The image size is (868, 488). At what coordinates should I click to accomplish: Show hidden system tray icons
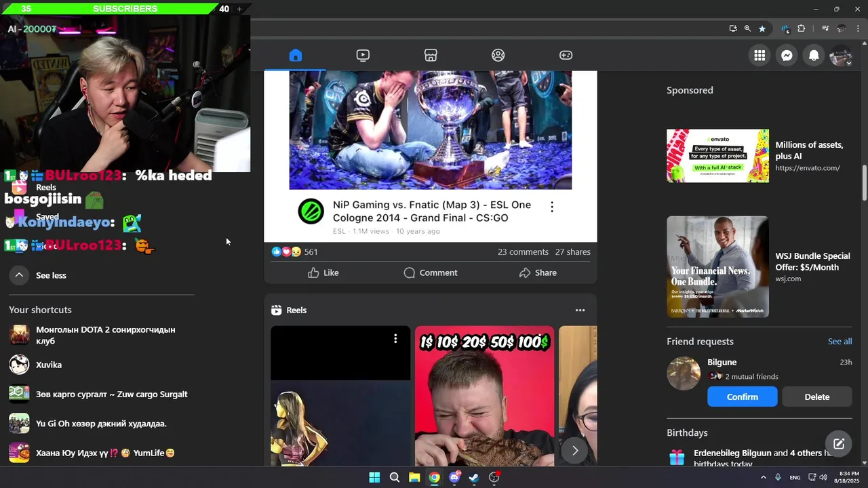pos(763,477)
